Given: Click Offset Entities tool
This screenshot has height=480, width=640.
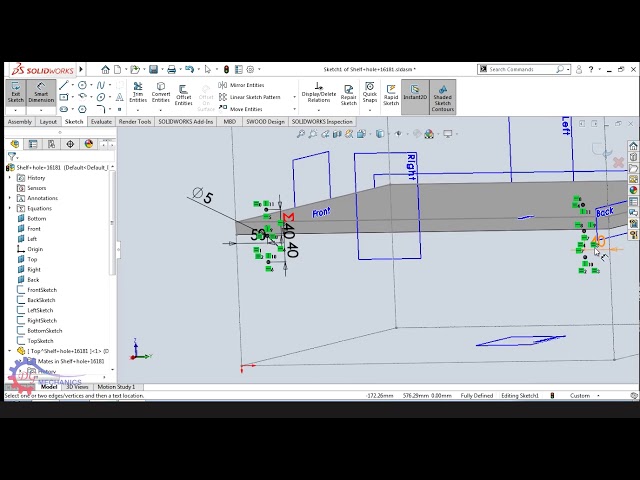Looking at the screenshot, I should click(x=183, y=95).
